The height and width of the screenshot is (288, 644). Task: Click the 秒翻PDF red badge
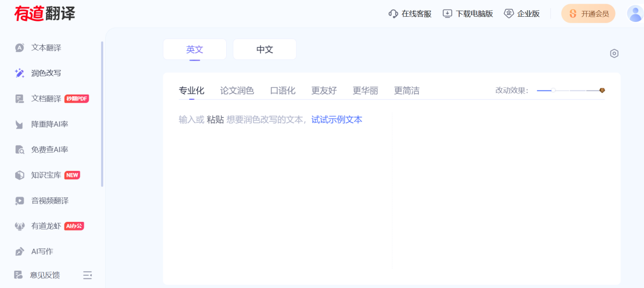point(77,99)
